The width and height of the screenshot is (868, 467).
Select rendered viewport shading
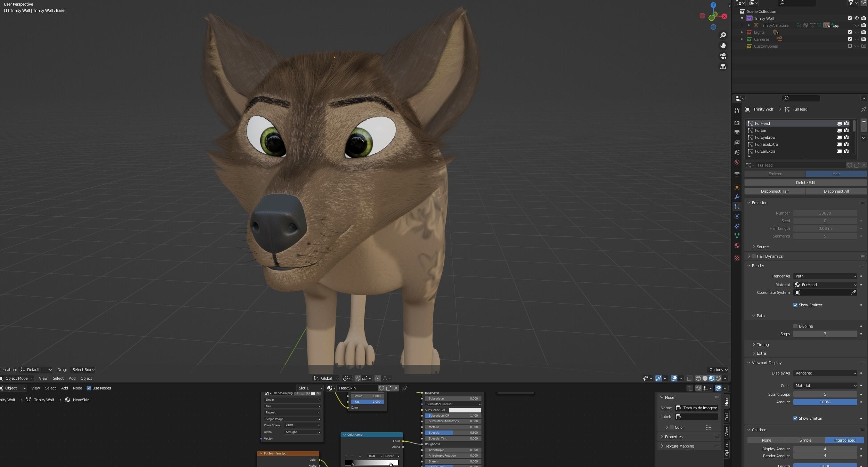pos(718,378)
